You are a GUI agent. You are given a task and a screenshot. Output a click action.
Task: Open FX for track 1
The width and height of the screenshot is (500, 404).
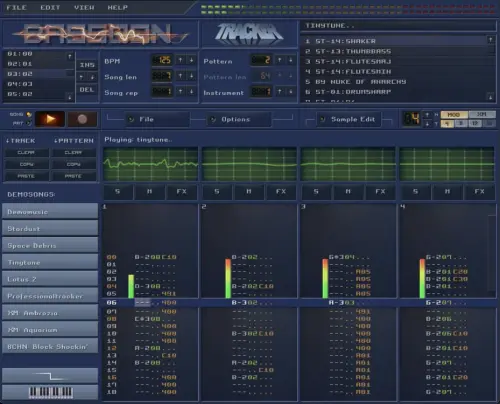click(182, 192)
